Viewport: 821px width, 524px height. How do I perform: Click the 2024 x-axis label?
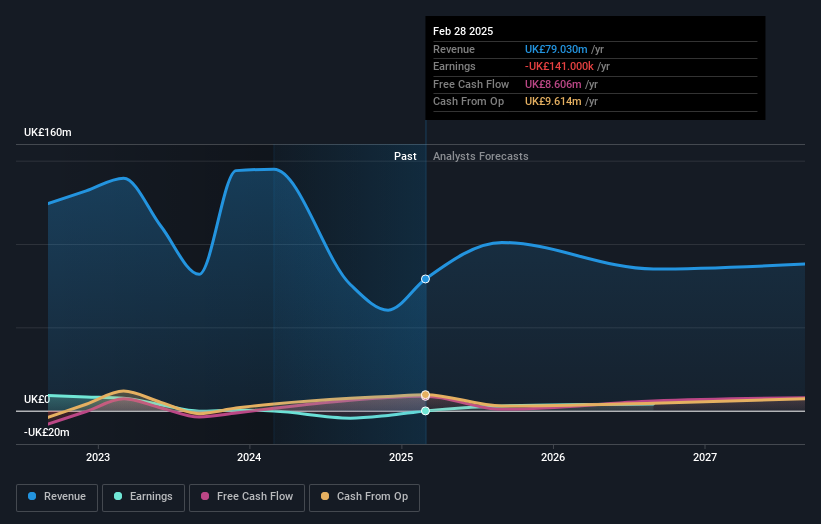[x=249, y=457]
